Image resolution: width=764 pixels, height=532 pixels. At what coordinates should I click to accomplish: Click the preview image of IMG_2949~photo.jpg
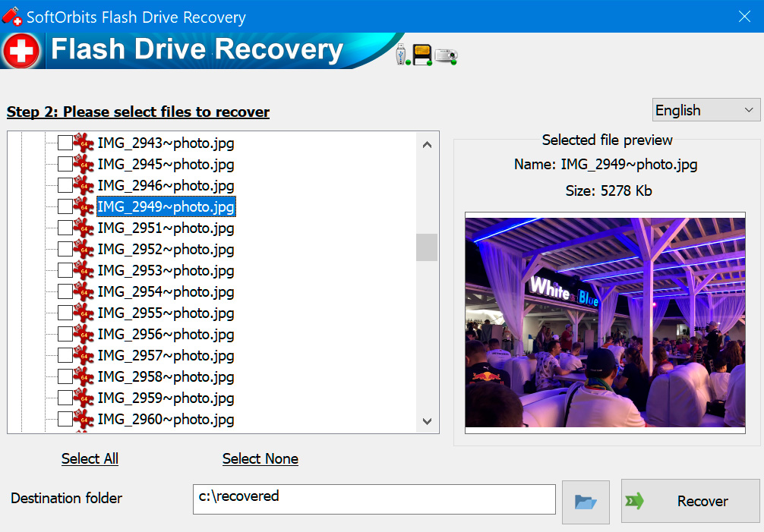[605, 322]
